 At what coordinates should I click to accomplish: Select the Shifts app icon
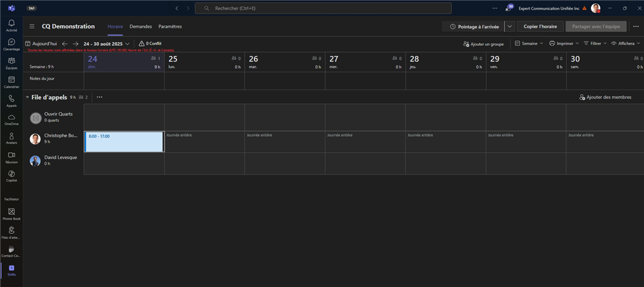pos(12,270)
